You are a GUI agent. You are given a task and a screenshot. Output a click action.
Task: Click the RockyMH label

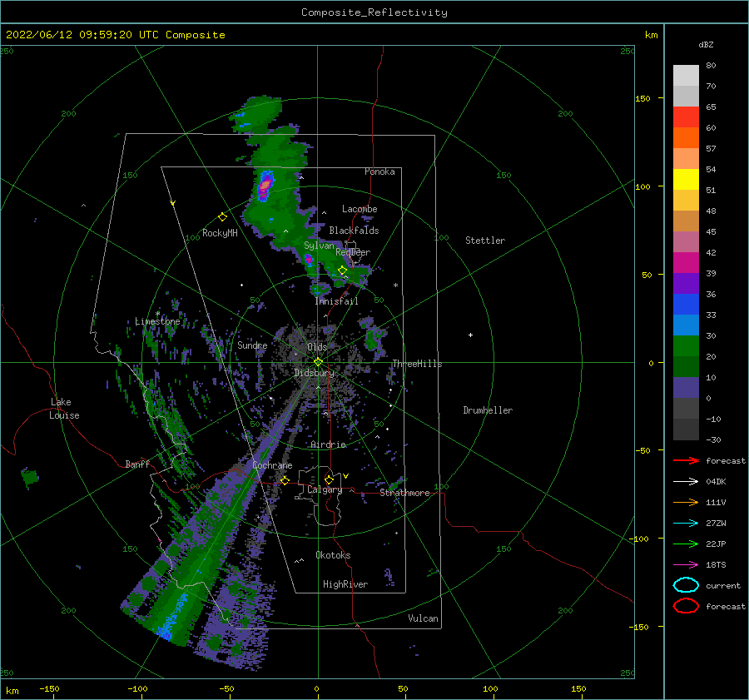[x=220, y=233]
